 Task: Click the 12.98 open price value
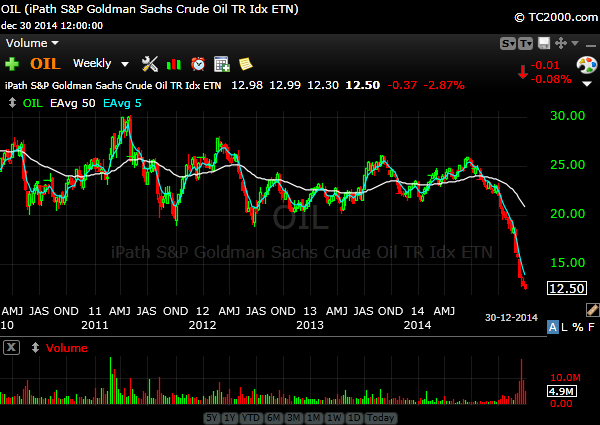(247, 85)
